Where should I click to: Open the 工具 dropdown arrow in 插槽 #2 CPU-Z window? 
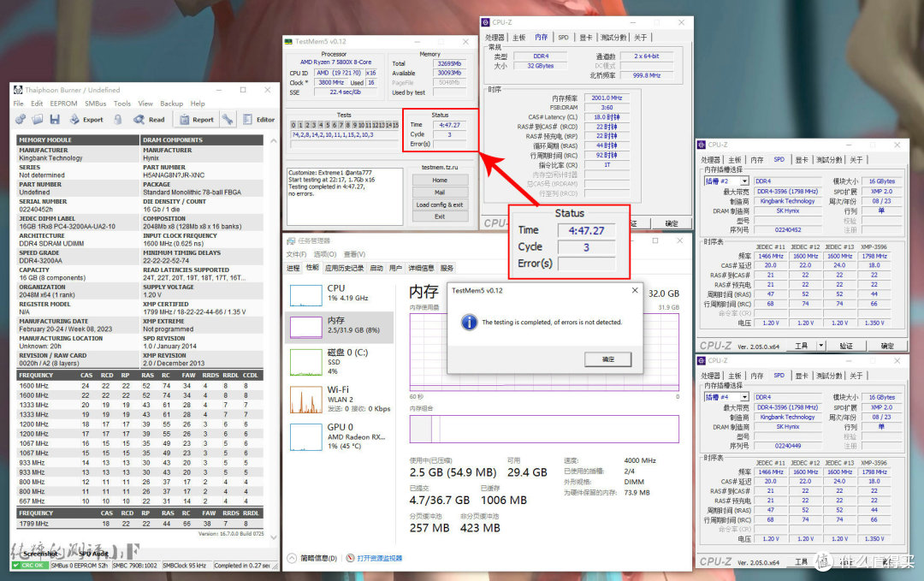click(x=820, y=346)
